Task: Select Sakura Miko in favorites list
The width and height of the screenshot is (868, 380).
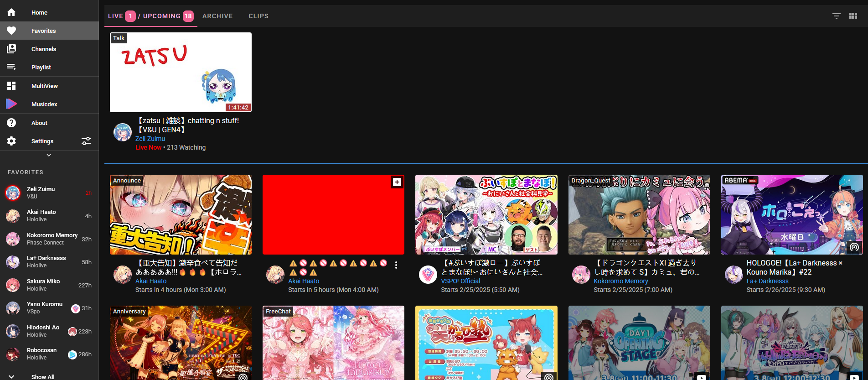Action: [49, 285]
